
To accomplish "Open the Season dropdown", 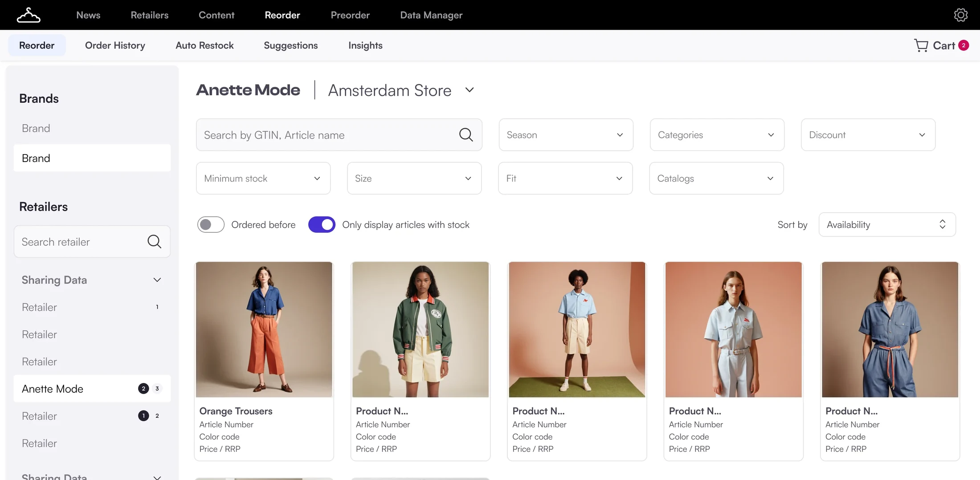I will [566, 134].
